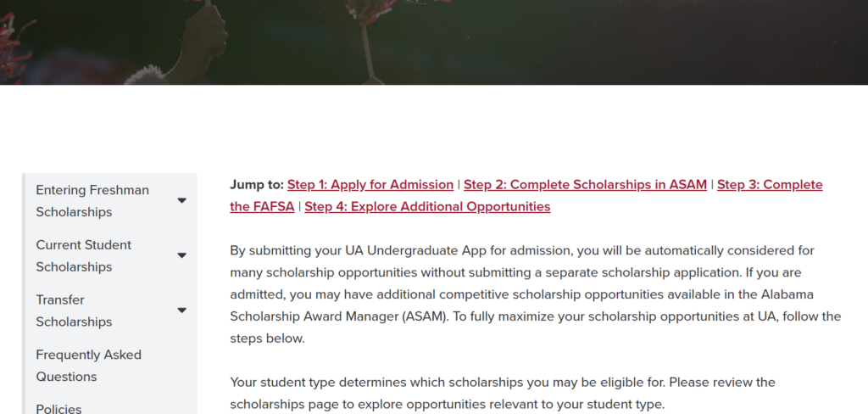This screenshot has width=868, height=414.
Task: Expand the Current Student Scholarships arrow
Action: click(x=181, y=255)
